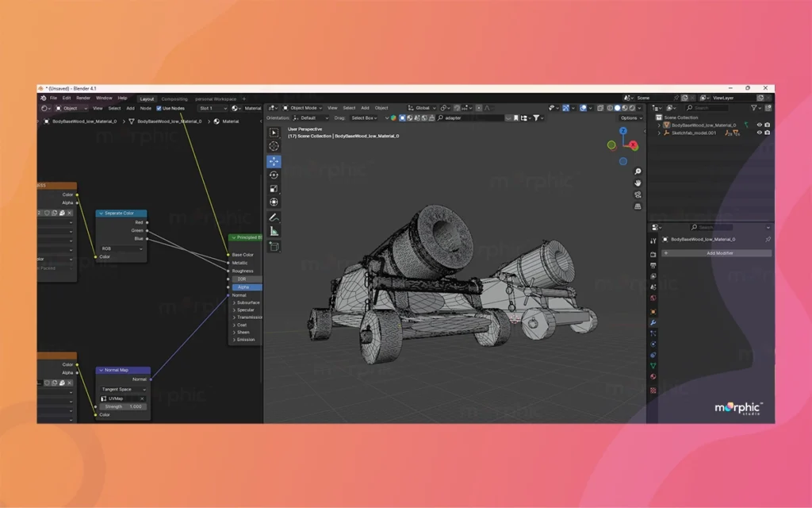This screenshot has height=508, width=812.
Task: Hide BodyBaseWood_low_Material_0 in viewport via eye
Action: (759, 125)
